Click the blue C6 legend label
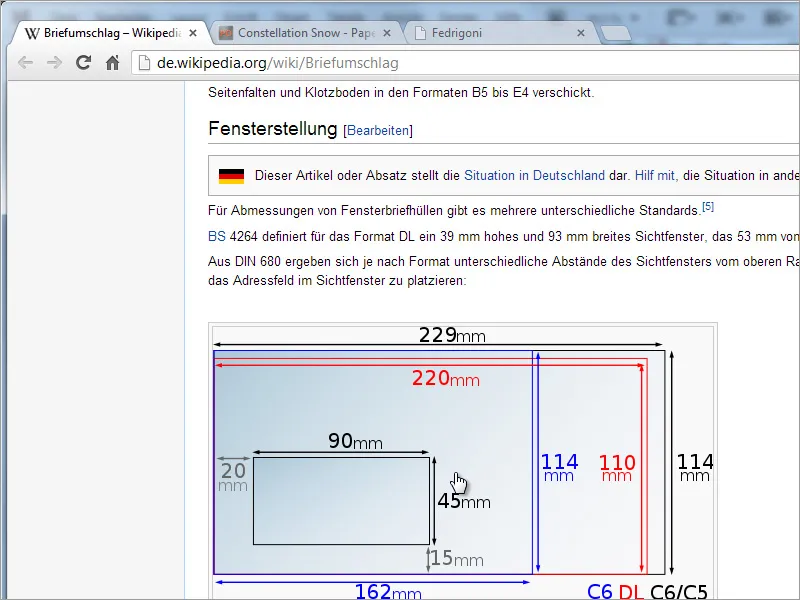 click(x=599, y=592)
